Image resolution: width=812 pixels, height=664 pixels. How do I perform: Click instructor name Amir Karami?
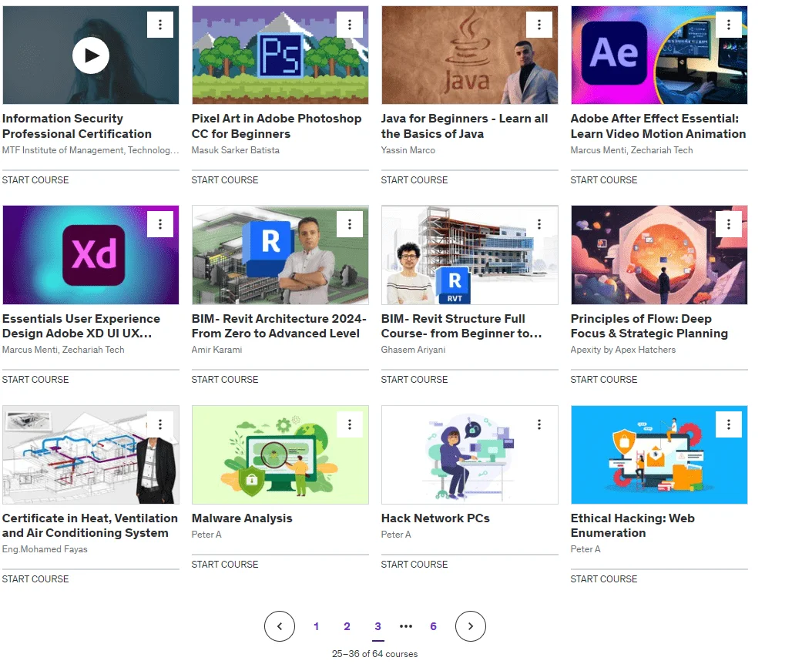coord(216,350)
